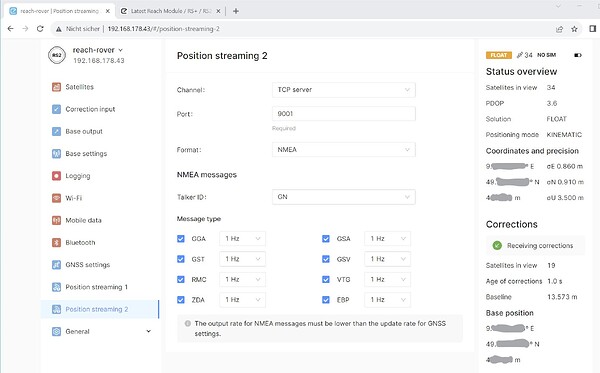Go to Satellites in the sidebar
Image resolution: width=600 pixels, height=373 pixels.
[x=80, y=87]
